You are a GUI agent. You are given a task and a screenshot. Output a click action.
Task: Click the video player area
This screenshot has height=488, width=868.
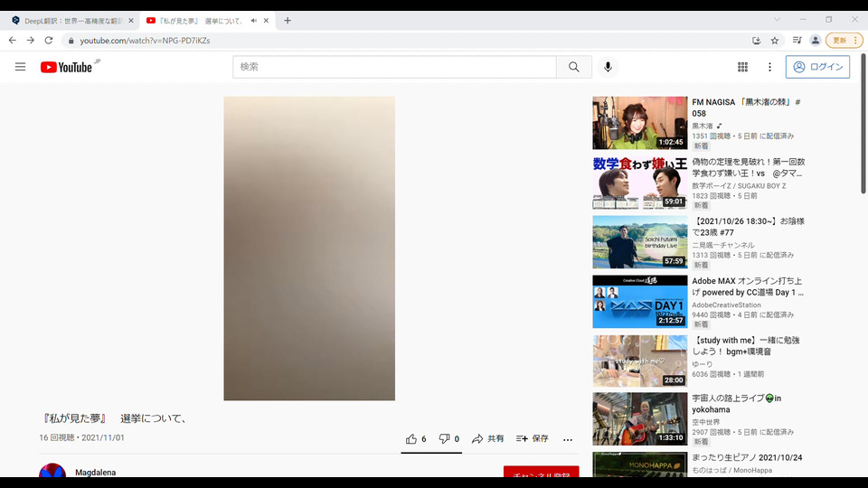click(x=309, y=249)
